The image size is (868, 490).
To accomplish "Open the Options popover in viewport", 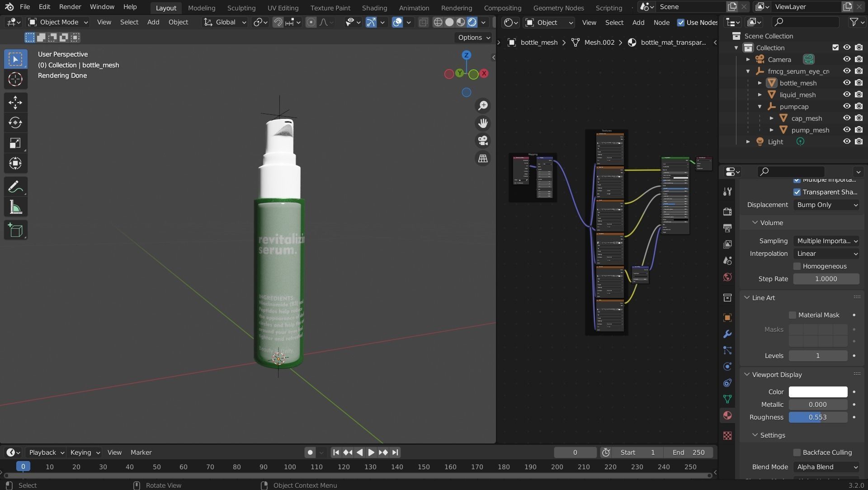I will (x=473, y=38).
